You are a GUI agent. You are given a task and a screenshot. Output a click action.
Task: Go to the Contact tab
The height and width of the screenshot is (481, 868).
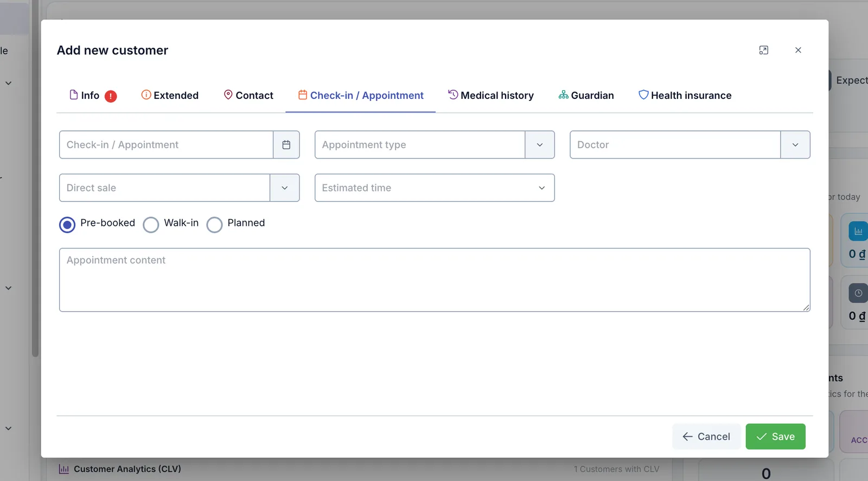click(x=248, y=96)
